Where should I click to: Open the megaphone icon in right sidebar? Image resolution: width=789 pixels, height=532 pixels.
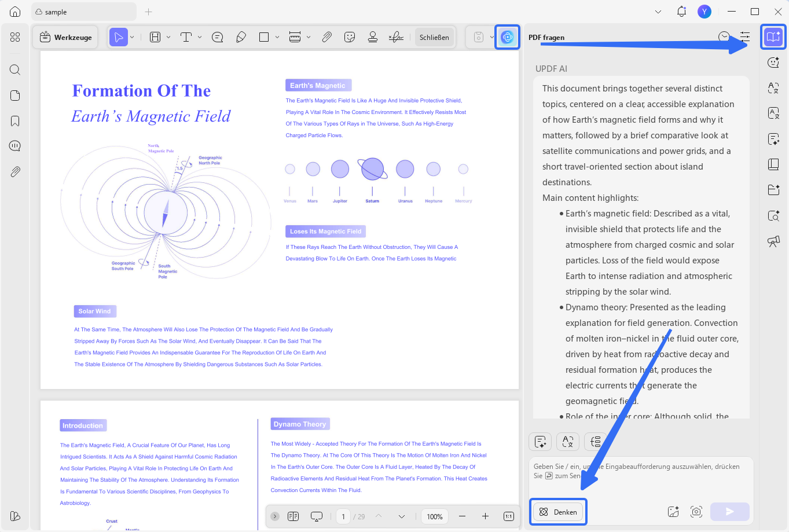click(773, 241)
